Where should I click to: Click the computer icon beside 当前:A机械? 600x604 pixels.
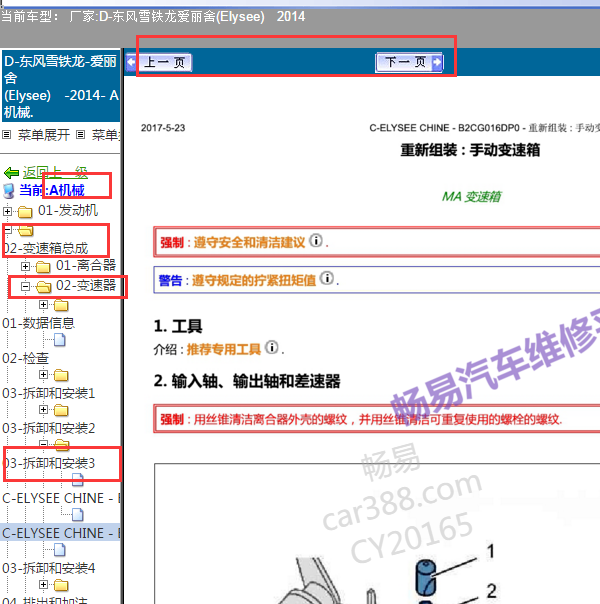click(x=9, y=191)
